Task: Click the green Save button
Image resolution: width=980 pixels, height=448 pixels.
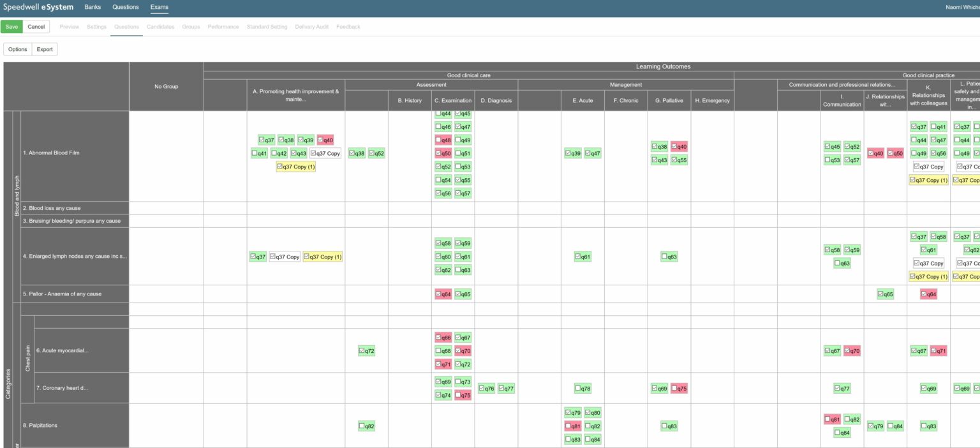Action: pos(11,27)
